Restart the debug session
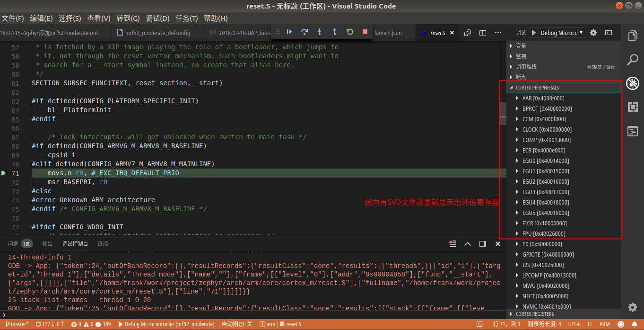 (350, 32)
